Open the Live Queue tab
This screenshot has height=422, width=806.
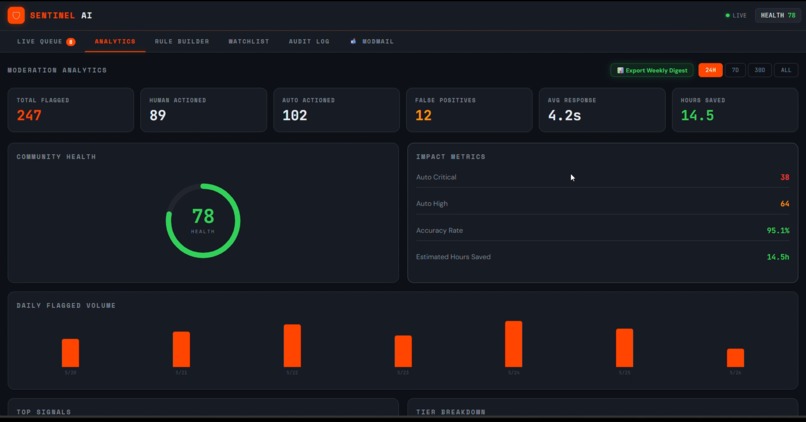pos(46,42)
